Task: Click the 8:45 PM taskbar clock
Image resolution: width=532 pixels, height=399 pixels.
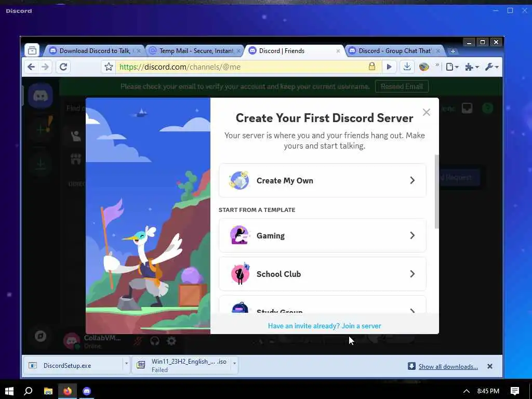Action: click(x=488, y=391)
